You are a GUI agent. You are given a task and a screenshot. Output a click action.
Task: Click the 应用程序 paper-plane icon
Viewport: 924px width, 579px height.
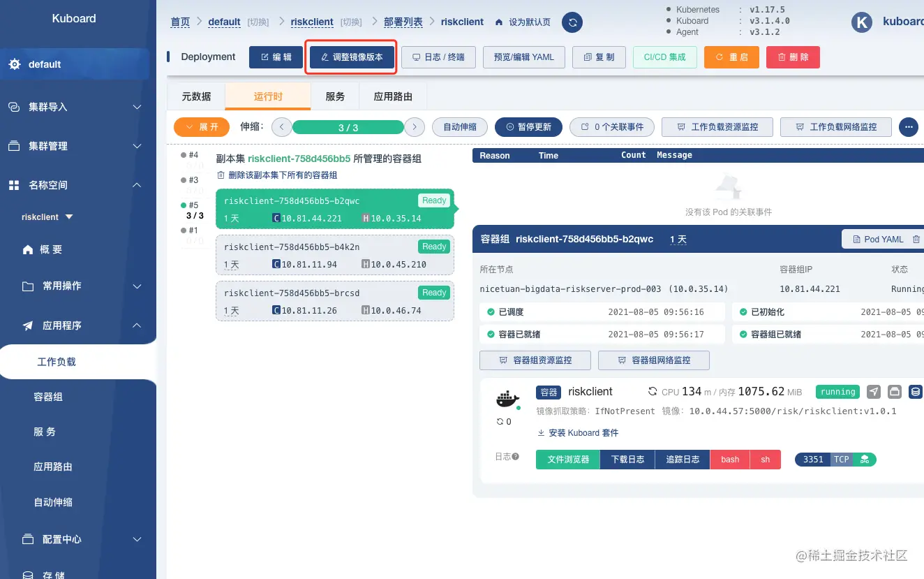[28, 325]
